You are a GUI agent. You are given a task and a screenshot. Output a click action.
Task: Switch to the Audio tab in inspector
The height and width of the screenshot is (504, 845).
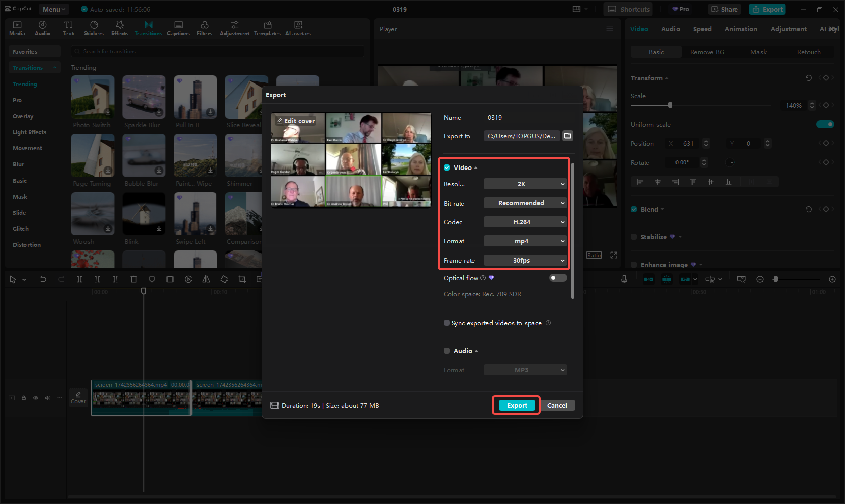pos(670,29)
